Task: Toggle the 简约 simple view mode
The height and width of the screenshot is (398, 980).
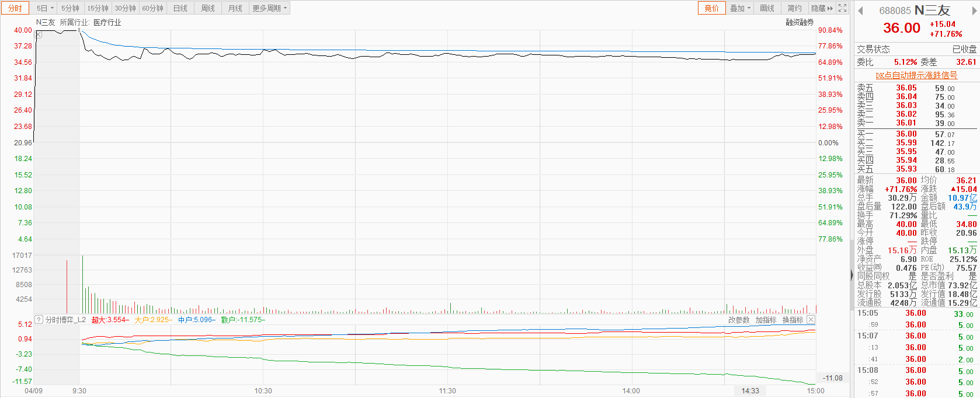Action: pyautogui.click(x=794, y=8)
